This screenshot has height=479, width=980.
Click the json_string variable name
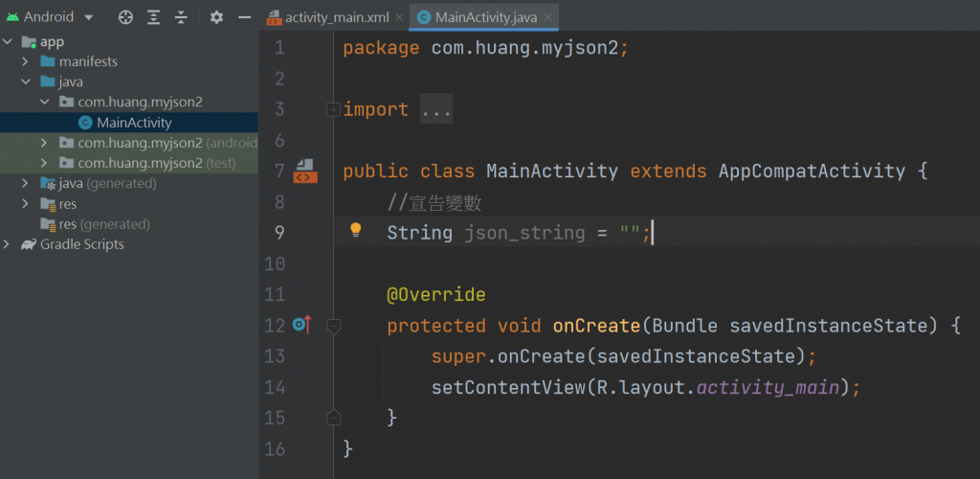point(525,233)
